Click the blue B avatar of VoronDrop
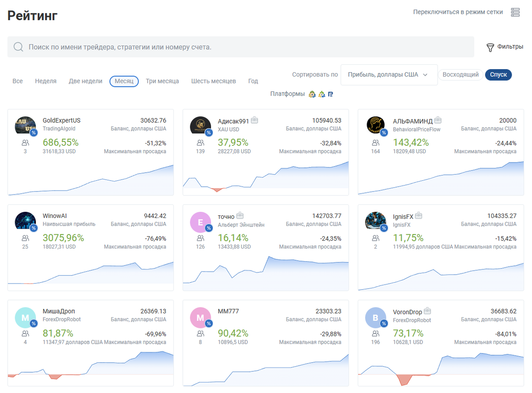532x393 pixels. click(376, 318)
